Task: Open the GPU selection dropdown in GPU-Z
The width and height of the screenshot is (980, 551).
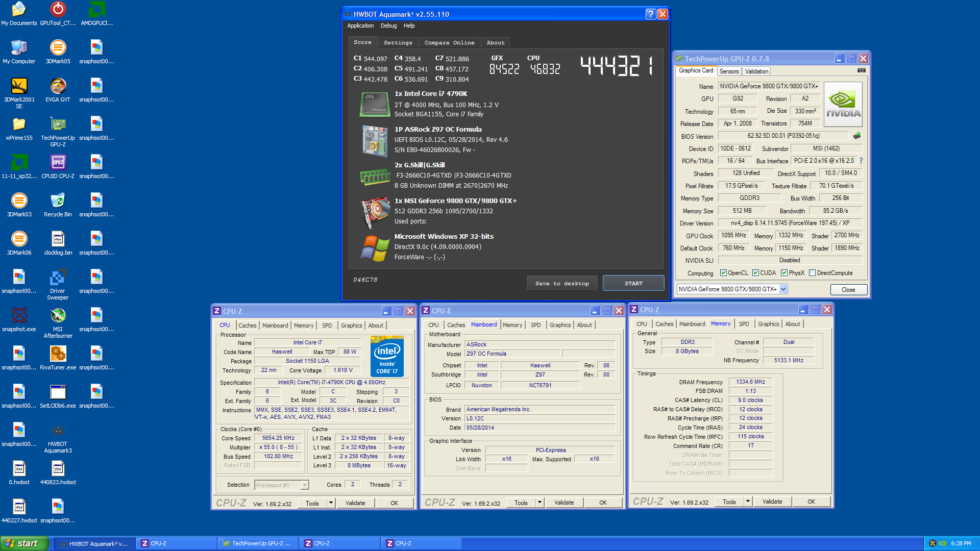Action: click(x=783, y=289)
